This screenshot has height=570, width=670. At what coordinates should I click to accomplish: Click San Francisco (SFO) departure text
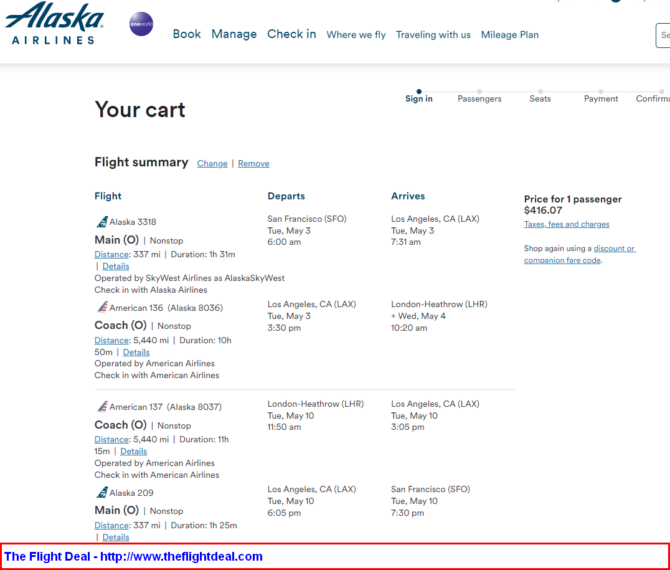click(x=307, y=219)
